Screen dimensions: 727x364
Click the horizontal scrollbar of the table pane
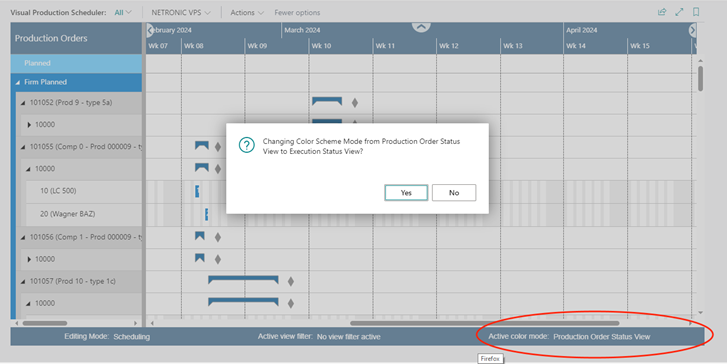point(45,323)
